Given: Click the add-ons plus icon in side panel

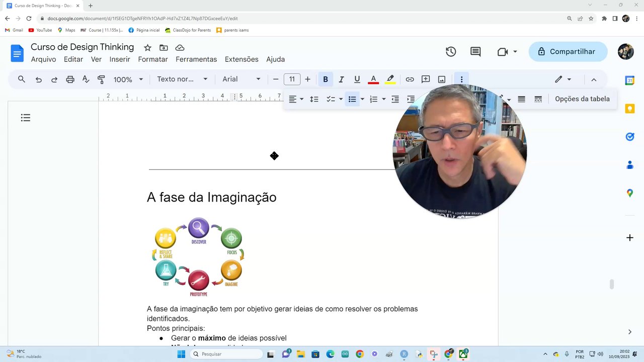Looking at the screenshot, I should click(x=630, y=237).
